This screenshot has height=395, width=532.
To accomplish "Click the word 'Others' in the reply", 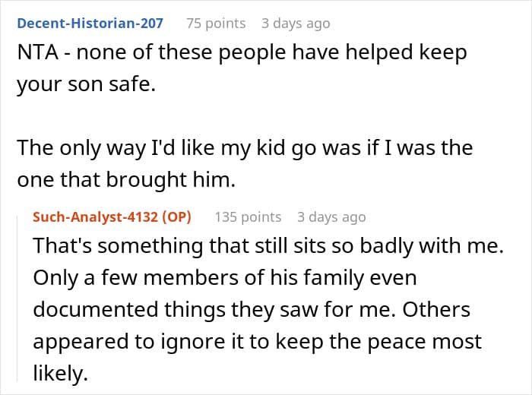I will click(436, 310).
